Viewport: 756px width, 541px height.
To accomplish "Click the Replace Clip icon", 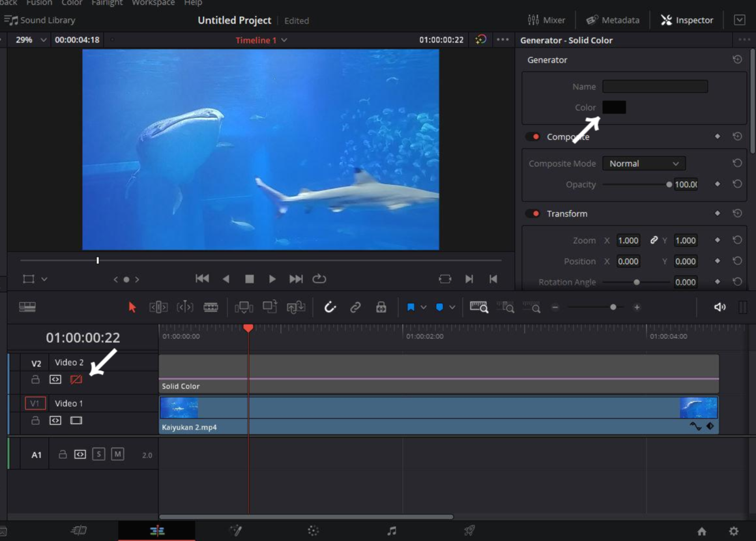I will tap(295, 307).
